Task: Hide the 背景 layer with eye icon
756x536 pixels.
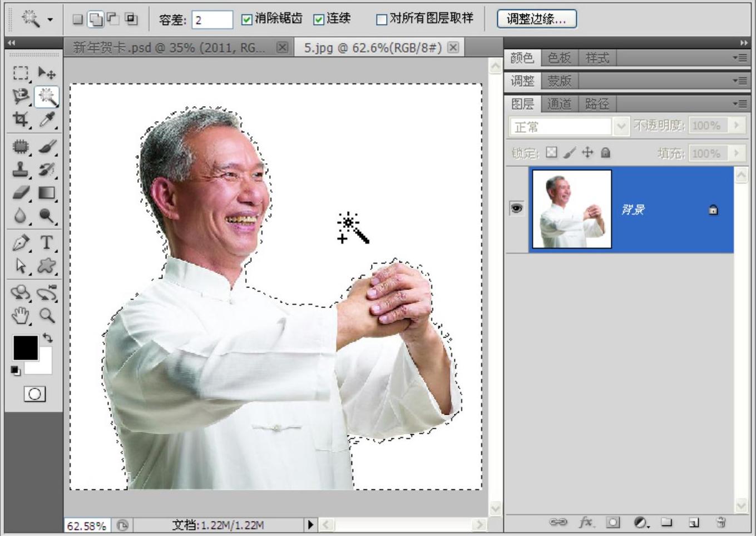Action: tap(517, 209)
